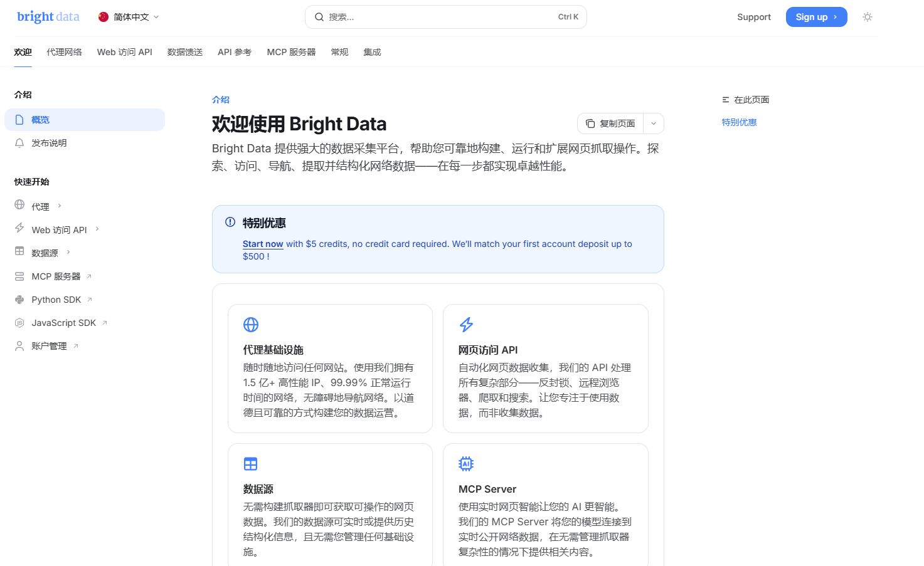Focus the 搜索 search field
The image size is (924, 566).
click(446, 17)
